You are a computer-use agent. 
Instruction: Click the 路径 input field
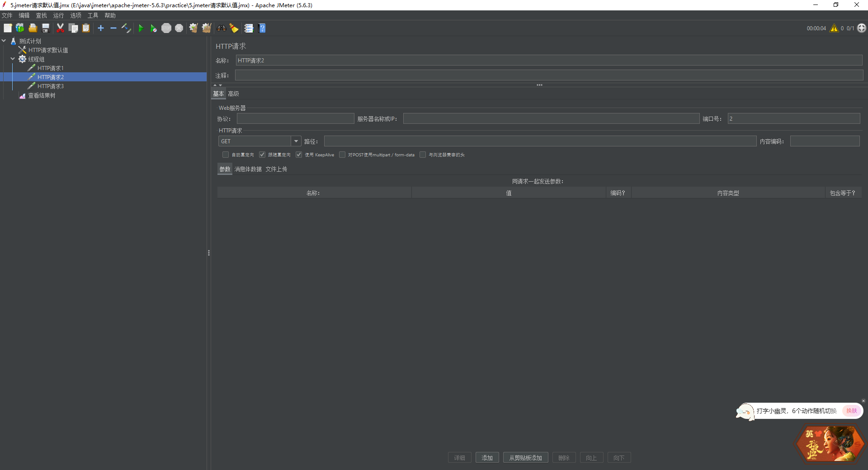click(x=540, y=141)
